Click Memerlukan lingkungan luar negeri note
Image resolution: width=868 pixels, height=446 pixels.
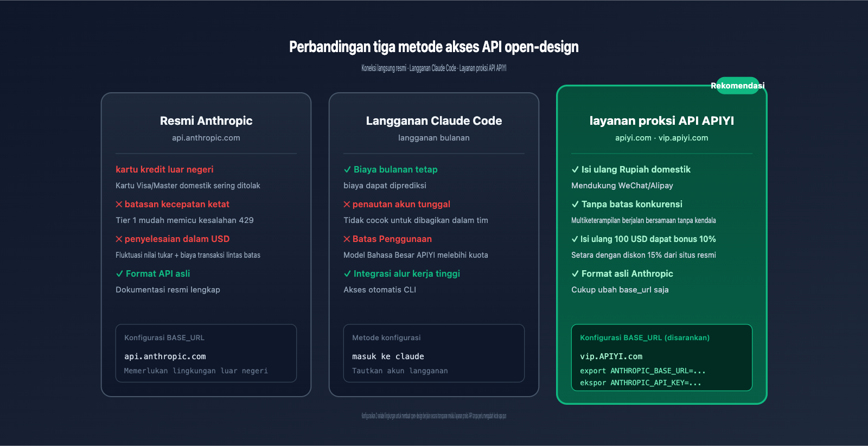tap(196, 371)
